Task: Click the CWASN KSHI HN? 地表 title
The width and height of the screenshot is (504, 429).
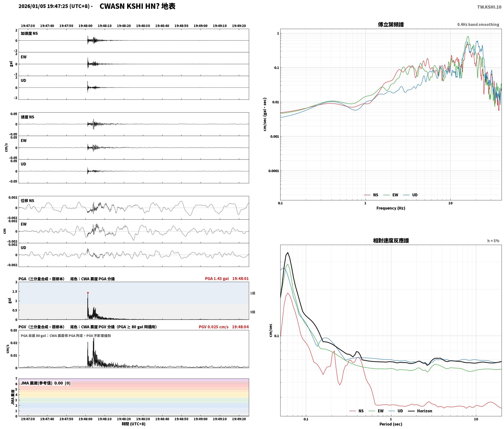Action: [137, 6]
